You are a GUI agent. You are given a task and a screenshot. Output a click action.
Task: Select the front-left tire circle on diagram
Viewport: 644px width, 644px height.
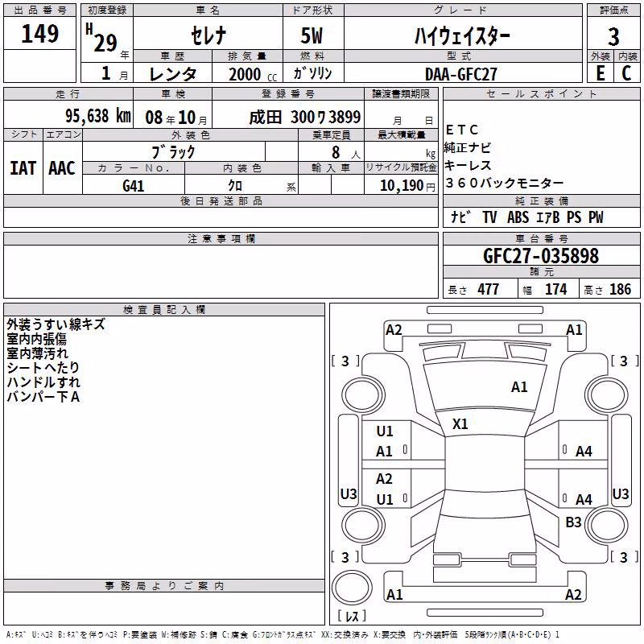[362, 395]
